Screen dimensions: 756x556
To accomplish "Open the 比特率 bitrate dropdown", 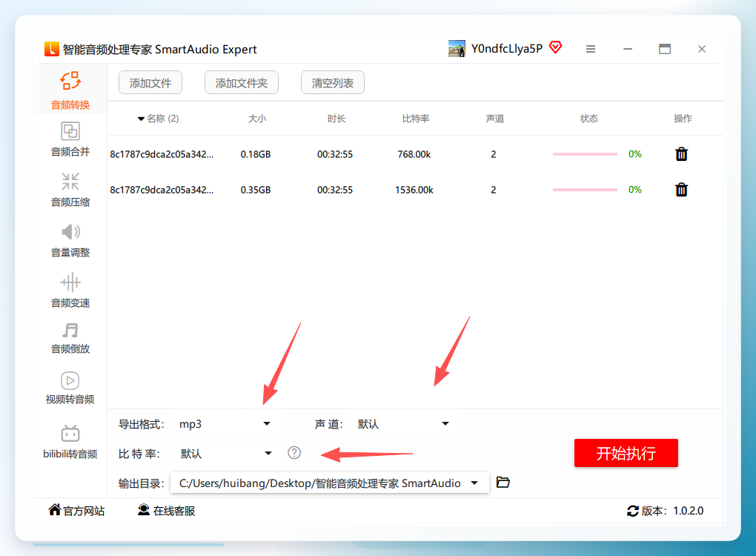I will point(225,453).
